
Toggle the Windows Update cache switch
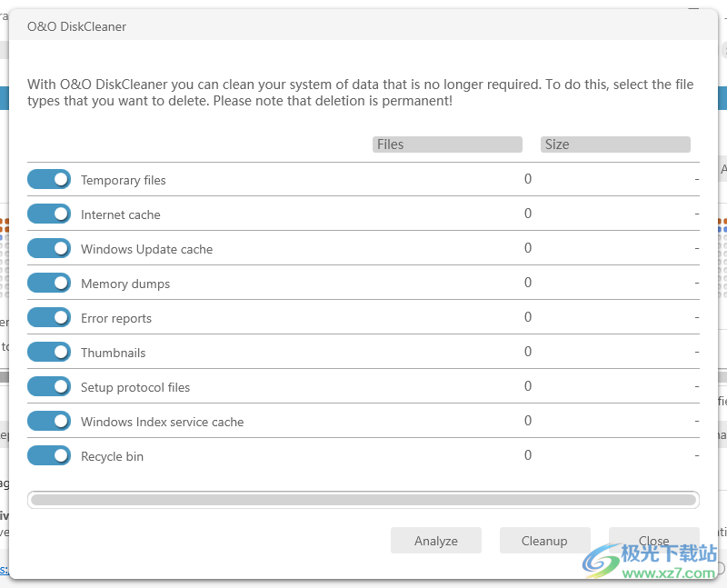[x=49, y=248]
